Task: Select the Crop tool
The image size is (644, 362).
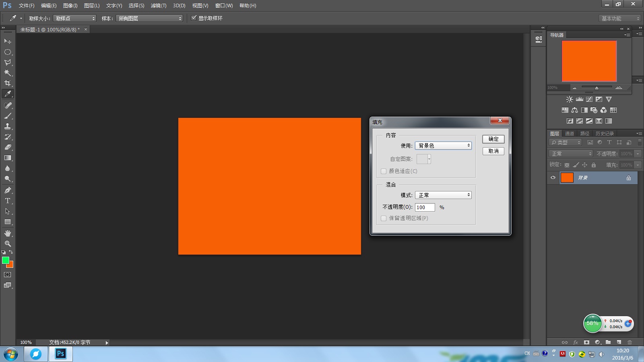Action: 8,83
